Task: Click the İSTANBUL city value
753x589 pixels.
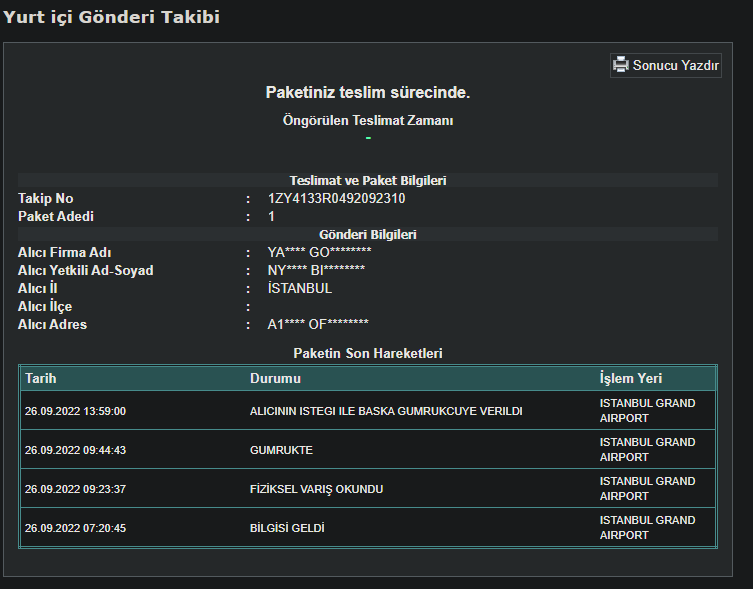Action: pyautogui.click(x=300, y=288)
